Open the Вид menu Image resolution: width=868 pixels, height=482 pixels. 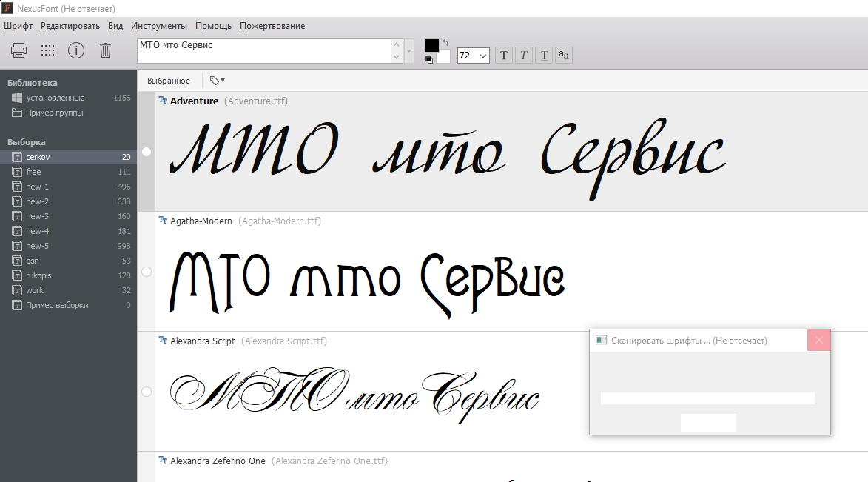click(115, 26)
